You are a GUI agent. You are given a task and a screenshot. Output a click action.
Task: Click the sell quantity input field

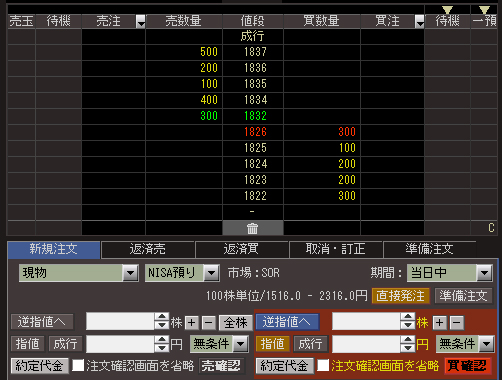(120, 322)
